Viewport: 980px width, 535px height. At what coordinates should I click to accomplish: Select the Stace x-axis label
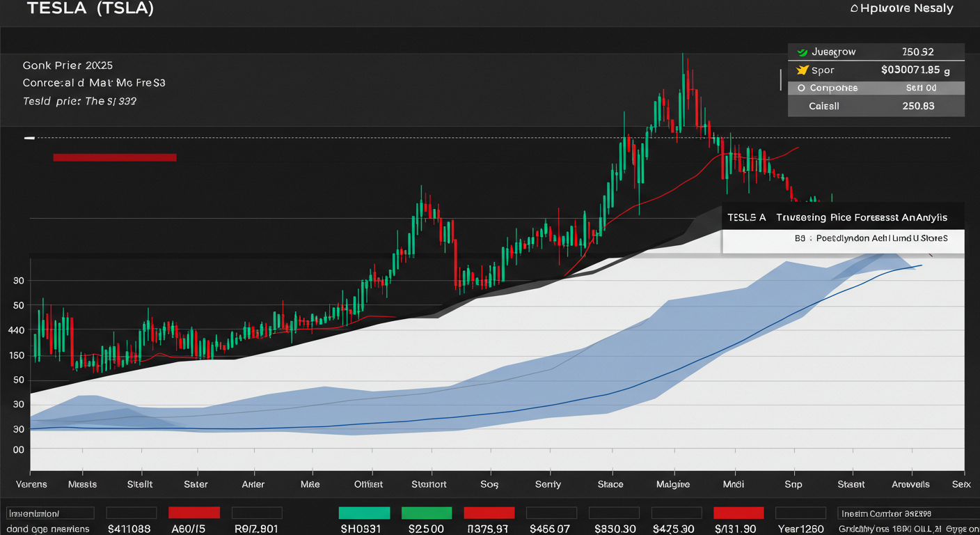pyautogui.click(x=610, y=484)
